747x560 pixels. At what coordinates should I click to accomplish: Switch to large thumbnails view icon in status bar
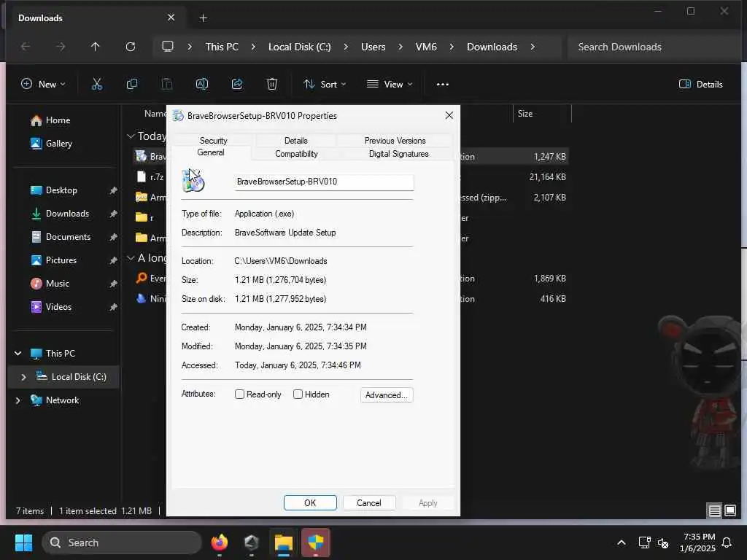pos(730,511)
